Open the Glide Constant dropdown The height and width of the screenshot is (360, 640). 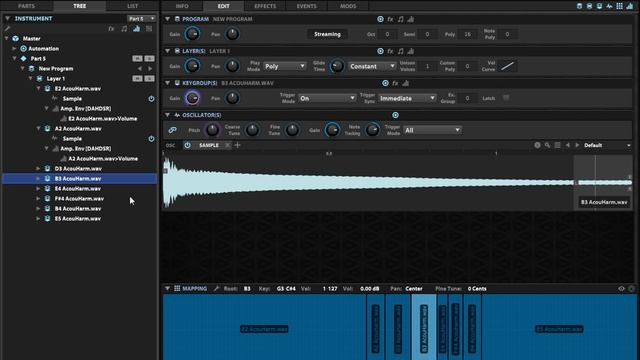point(372,66)
